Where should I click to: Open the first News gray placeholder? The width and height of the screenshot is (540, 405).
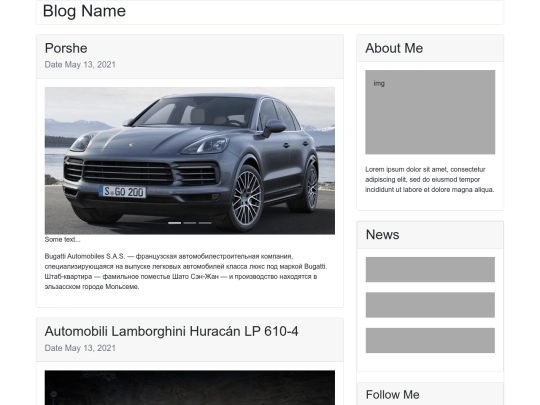pyautogui.click(x=430, y=269)
